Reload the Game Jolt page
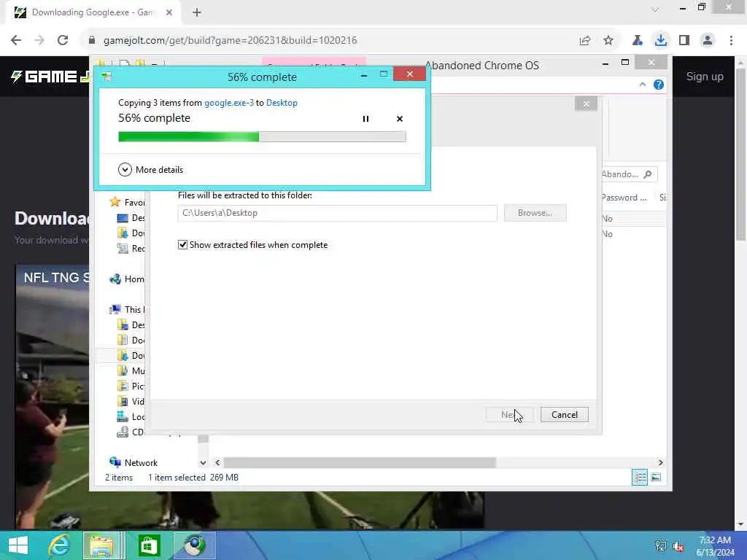 [63, 41]
